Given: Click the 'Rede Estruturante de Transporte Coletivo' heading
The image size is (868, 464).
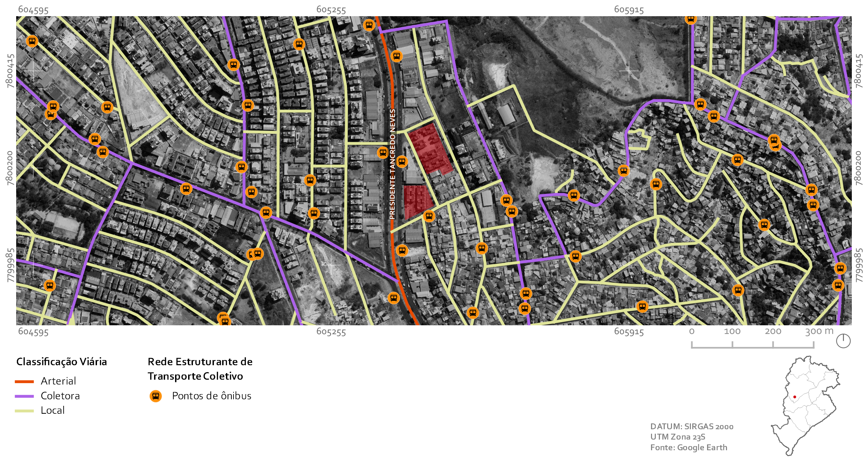Looking at the screenshot, I should click(x=200, y=369).
